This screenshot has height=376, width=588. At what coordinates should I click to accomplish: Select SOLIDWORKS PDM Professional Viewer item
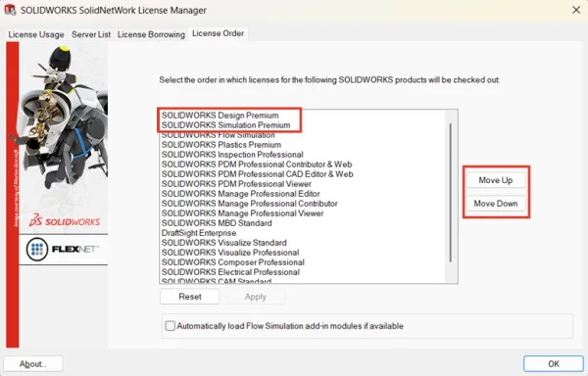[236, 184]
